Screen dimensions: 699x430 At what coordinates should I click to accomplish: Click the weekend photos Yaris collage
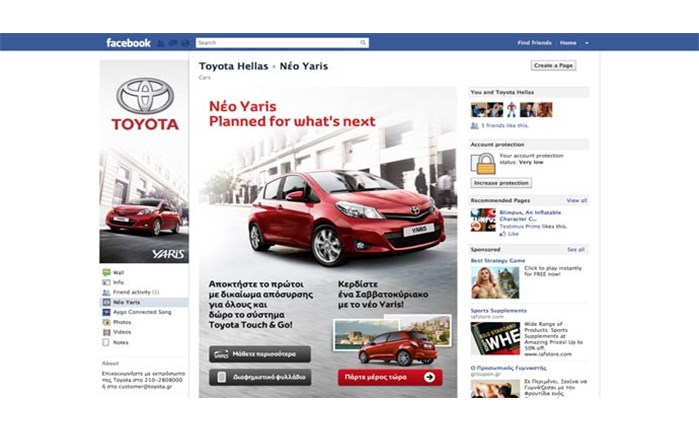pos(392,341)
